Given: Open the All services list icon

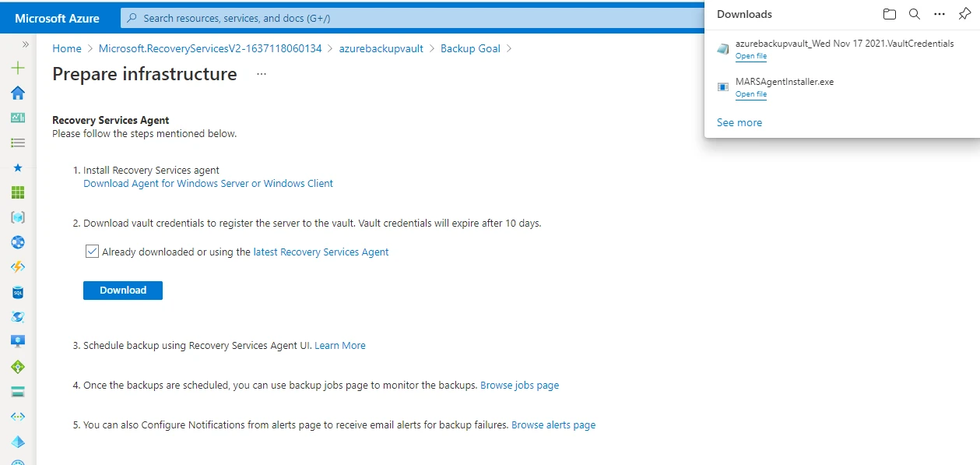Looking at the screenshot, I should click(17, 143).
